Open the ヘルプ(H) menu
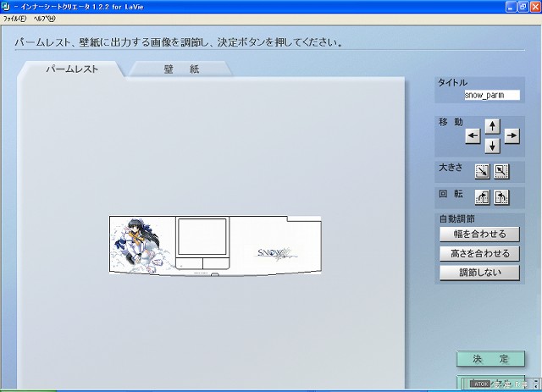 point(44,19)
